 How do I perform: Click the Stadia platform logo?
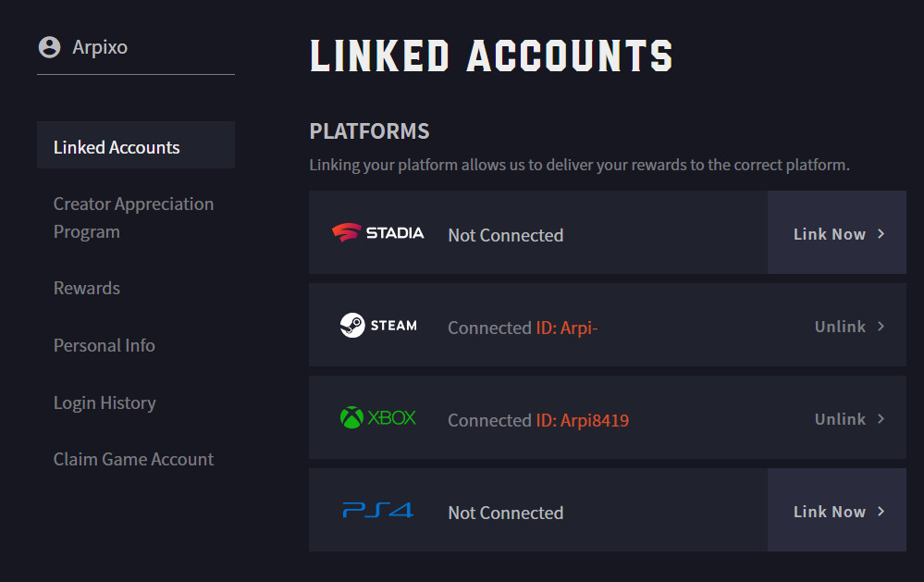coord(377,233)
